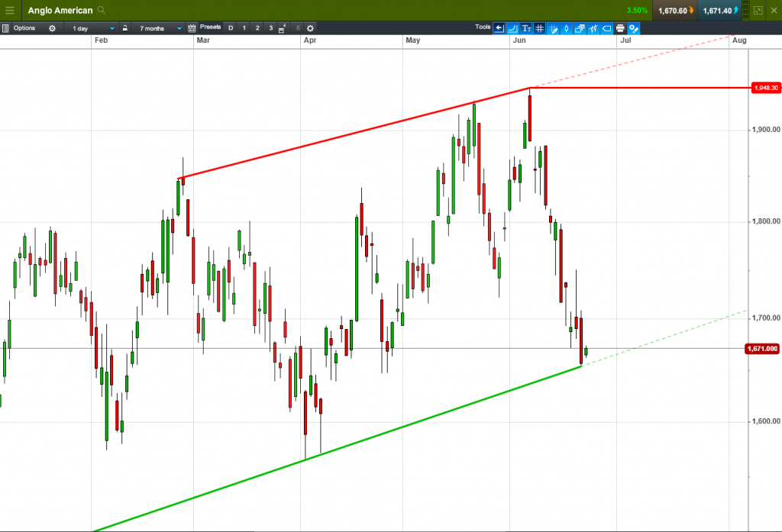Select the green lower trendline
782x532 pixels.
(x=337, y=448)
